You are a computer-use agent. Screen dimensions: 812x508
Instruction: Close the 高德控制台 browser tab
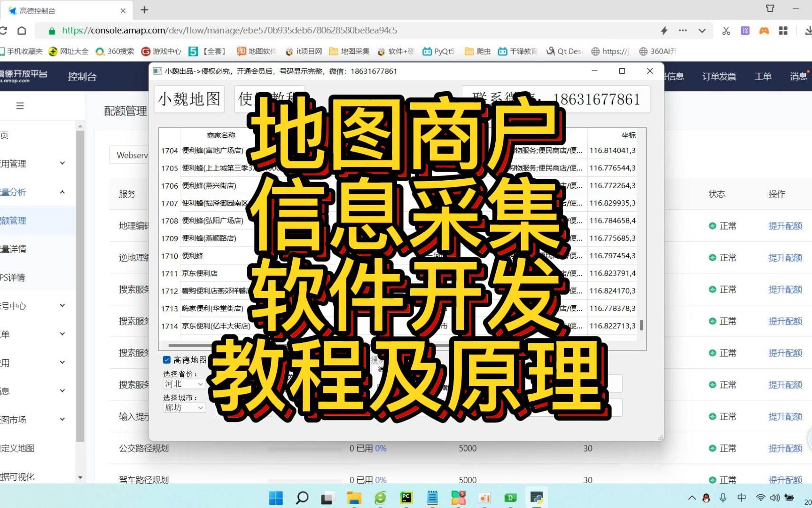[x=123, y=10]
